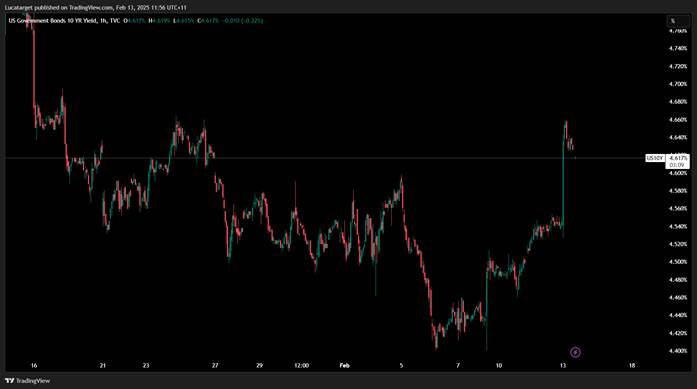Click the lightning event marker on the time axis
Viewport: 697px width, 389px height.
(x=575, y=352)
